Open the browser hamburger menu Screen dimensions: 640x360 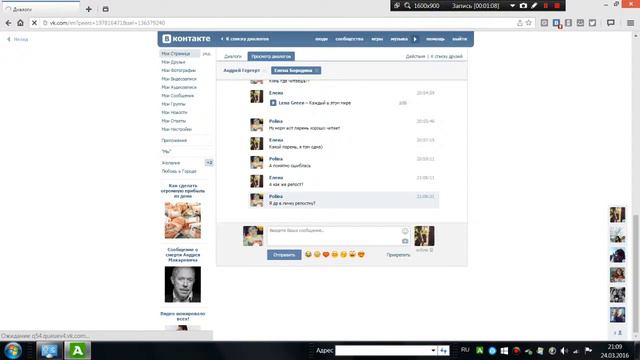pyautogui.click(x=631, y=23)
